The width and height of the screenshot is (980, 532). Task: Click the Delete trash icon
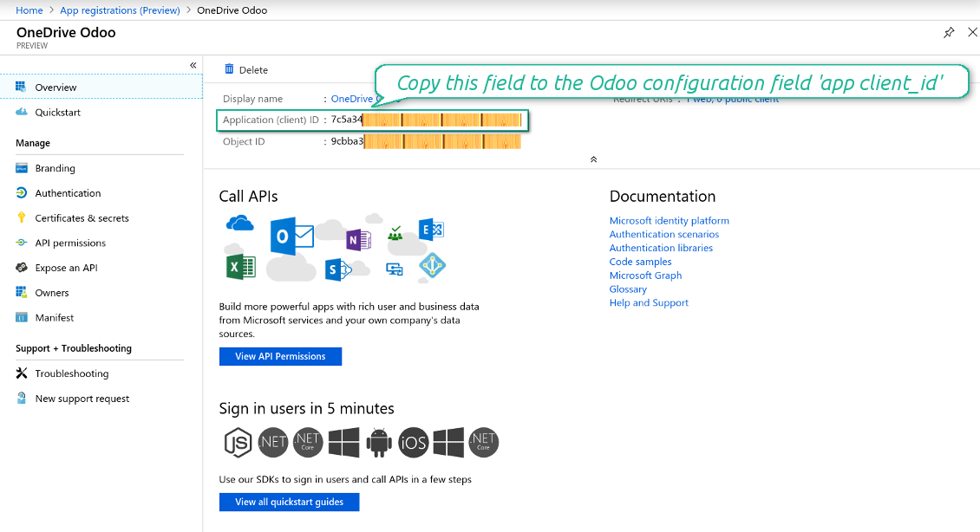coord(229,69)
